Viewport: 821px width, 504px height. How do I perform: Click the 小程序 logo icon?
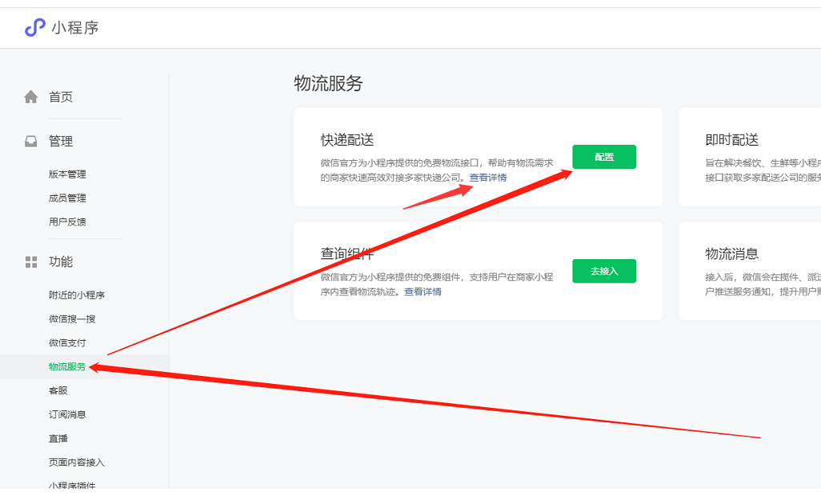tap(35, 28)
